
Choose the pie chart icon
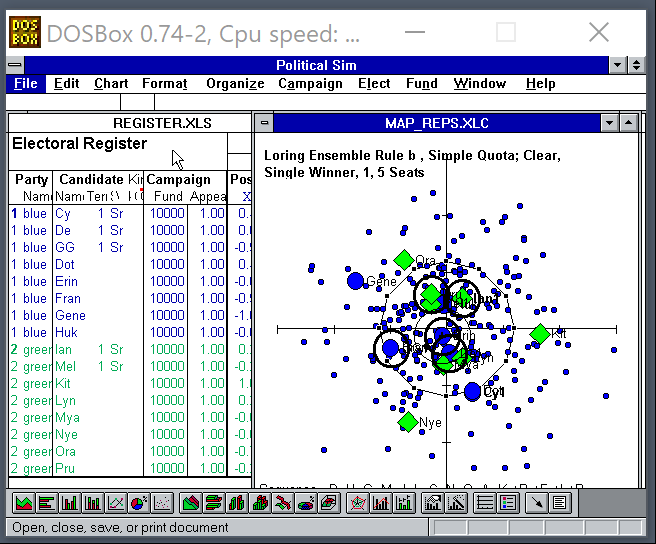[x=139, y=503]
